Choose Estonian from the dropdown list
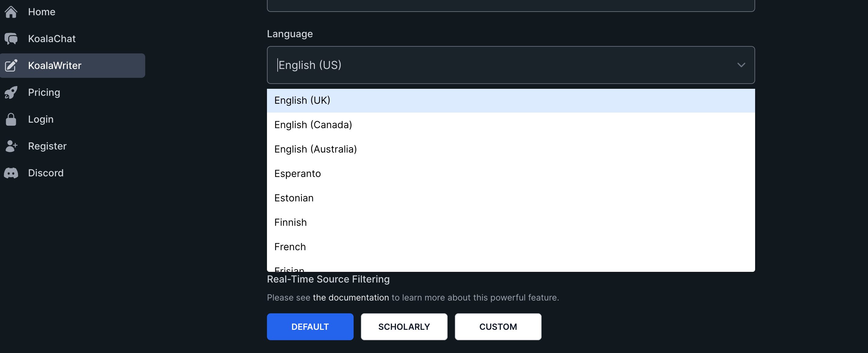868x353 pixels. [x=294, y=198]
